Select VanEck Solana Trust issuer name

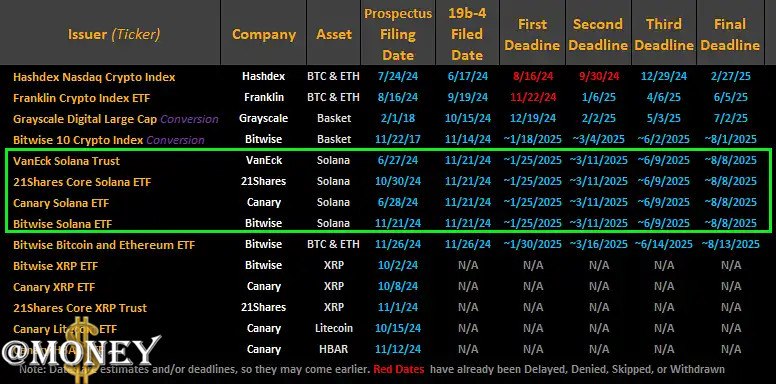coord(66,161)
